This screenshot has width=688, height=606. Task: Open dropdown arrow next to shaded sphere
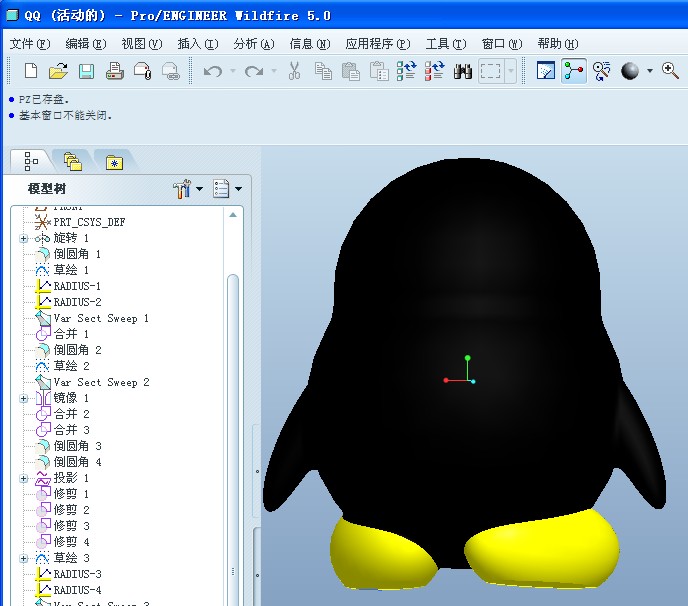click(x=650, y=71)
